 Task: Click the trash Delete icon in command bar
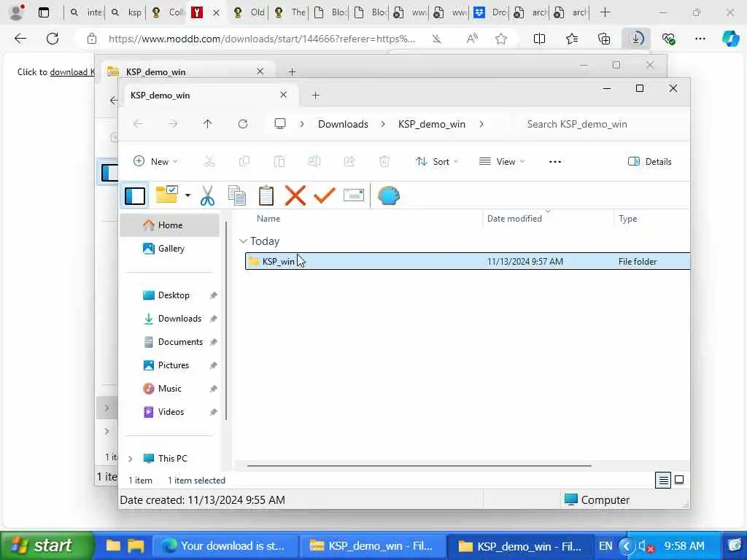(x=384, y=161)
